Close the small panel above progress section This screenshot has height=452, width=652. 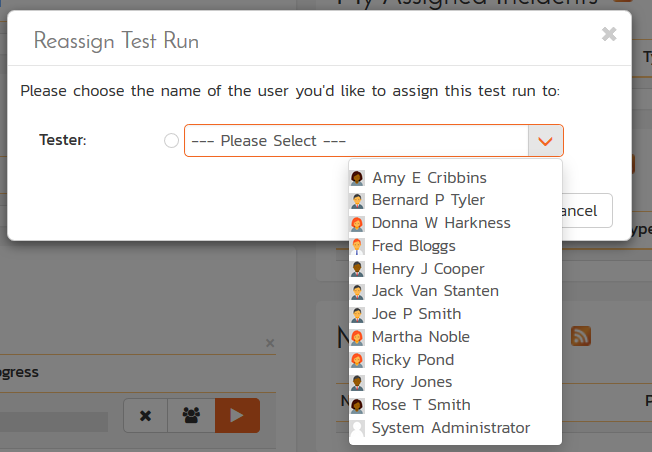(x=269, y=343)
